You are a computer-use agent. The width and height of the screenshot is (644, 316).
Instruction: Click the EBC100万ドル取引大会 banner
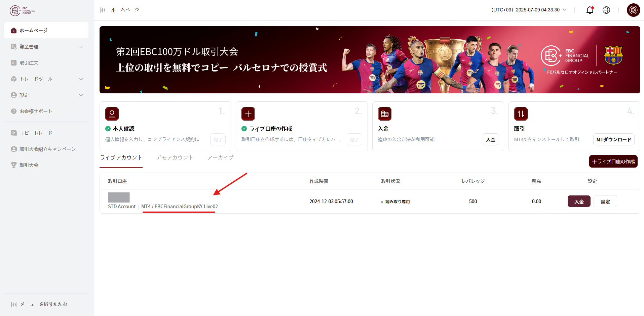click(370, 60)
